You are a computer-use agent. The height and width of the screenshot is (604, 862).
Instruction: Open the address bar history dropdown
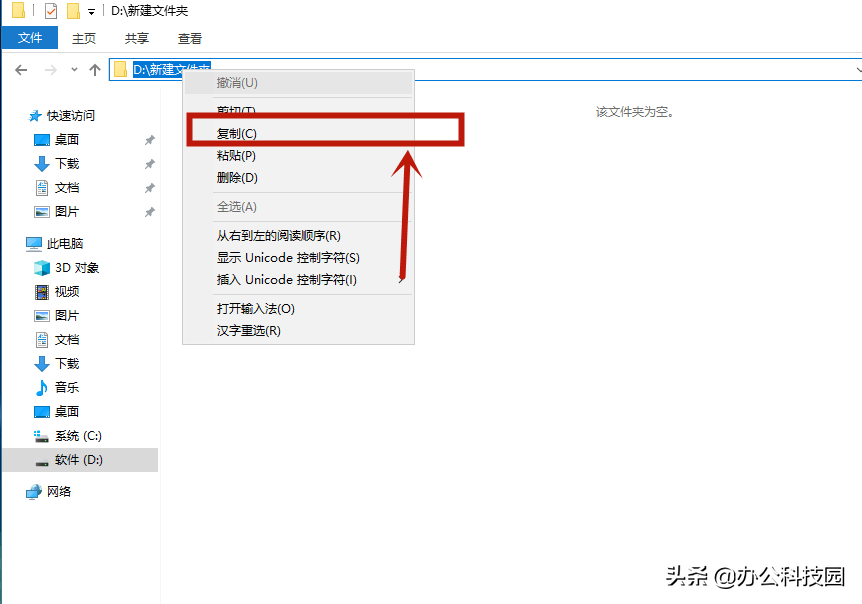pyautogui.click(x=857, y=69)
